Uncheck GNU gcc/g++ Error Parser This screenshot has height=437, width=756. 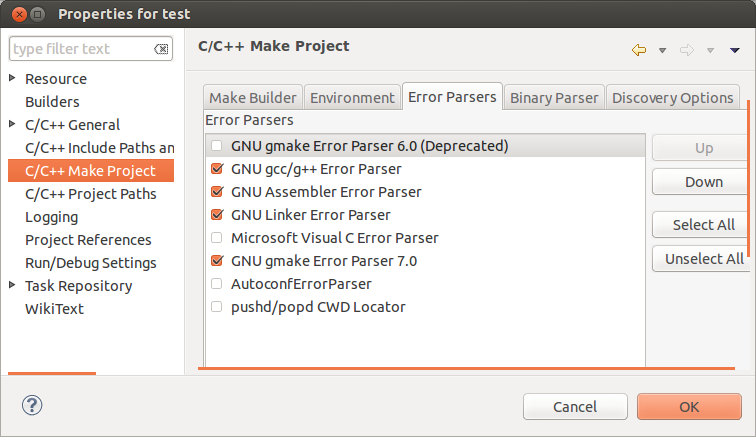click(x=217, y=168)
